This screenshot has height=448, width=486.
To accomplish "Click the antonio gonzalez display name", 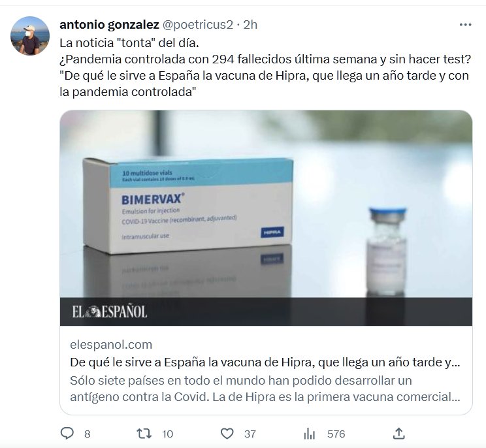I will pos(109,25).
